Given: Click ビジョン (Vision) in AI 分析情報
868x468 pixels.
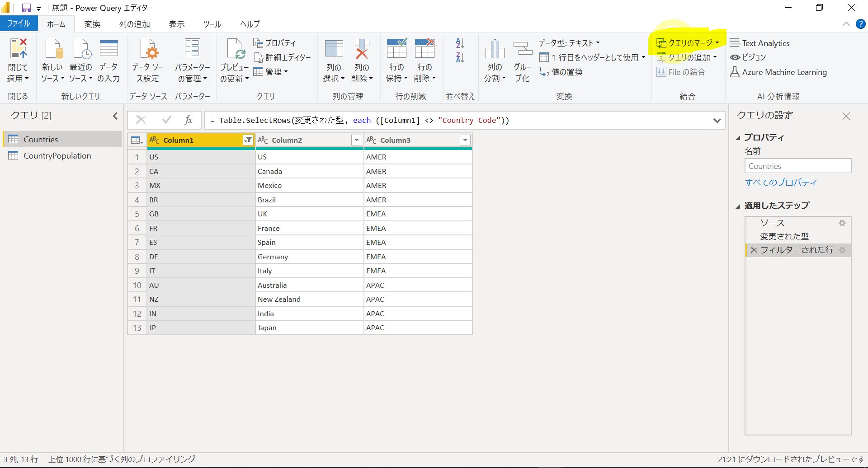Looking at the screenshot, I should (748, 57).
